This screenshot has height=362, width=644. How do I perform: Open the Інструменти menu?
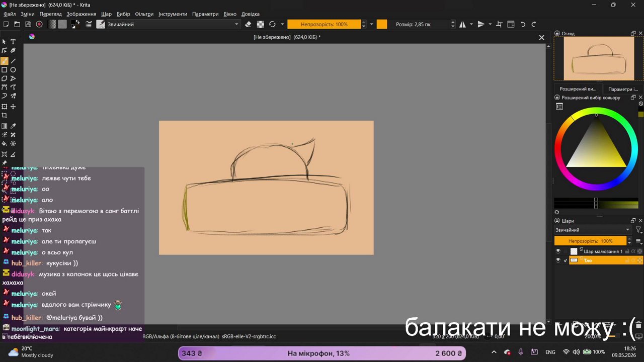[173, 14]
